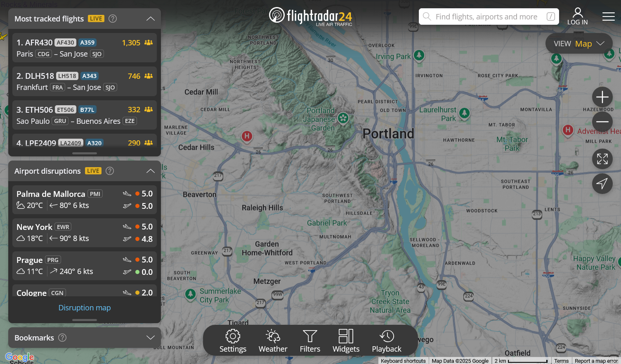This screenshot has width=621, height=364.
Task: Click the 2 km map scale control
Action: (521, 361)
